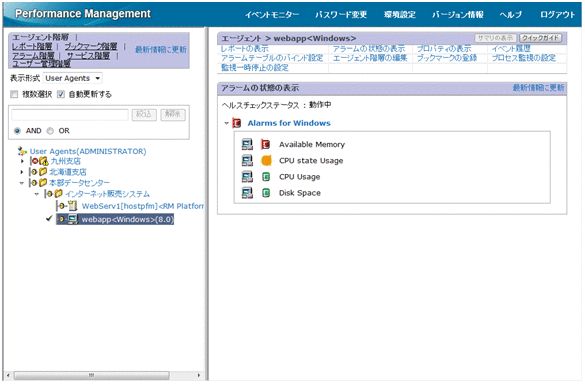585x384 pixels.
Task: Click the status icon beside インターネット販売システム
Action: (49, 194)
